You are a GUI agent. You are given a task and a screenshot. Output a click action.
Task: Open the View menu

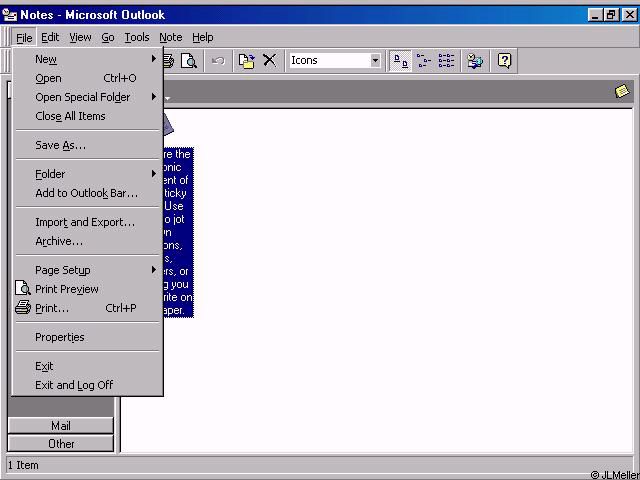pos(80,38)
